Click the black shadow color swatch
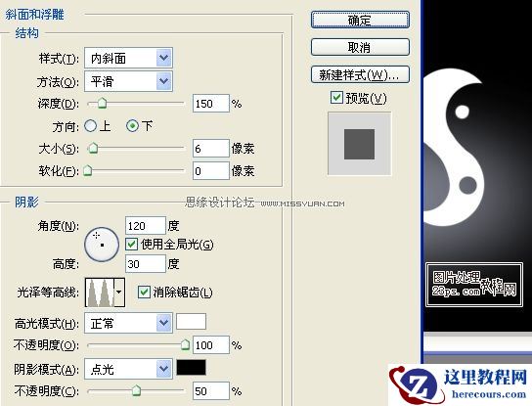 [191, 367]
